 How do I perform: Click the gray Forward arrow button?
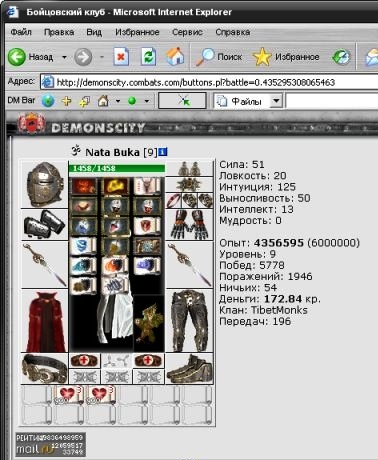click(83, 57)
